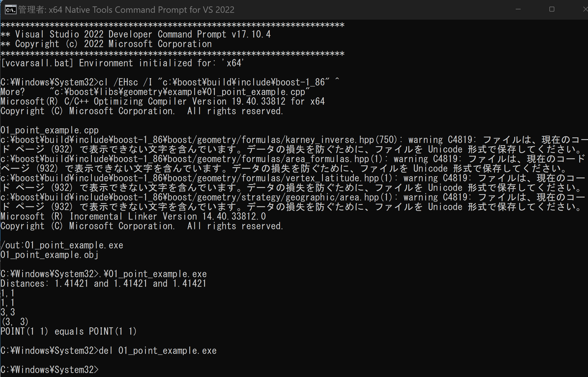The image size is (588, 377).
Task: Click the '.\01_point_example.exe' run command line
Action: tap(103, 274)
